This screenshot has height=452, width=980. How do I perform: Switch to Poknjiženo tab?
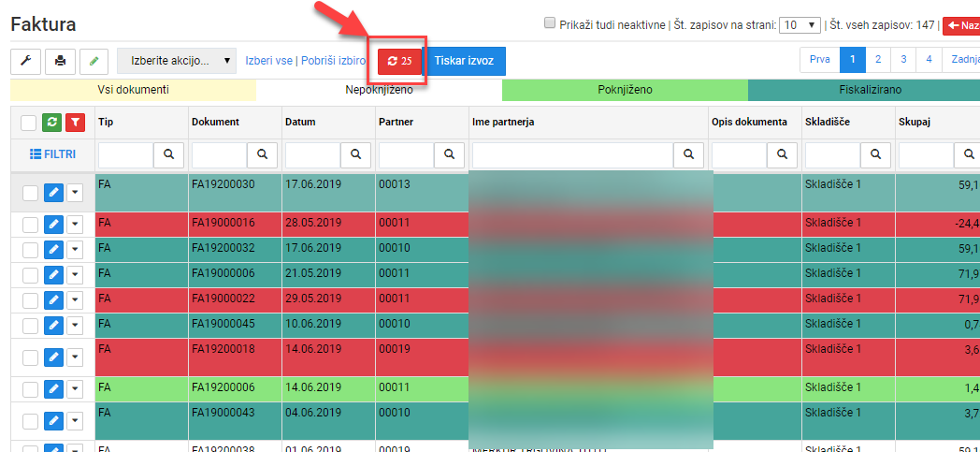(x=625, y=90)
